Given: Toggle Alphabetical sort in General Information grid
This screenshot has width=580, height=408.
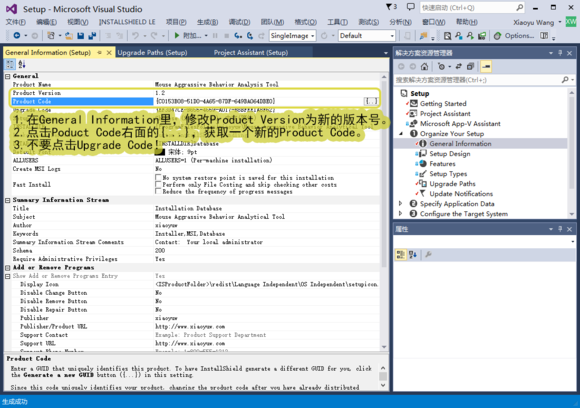Looking at the screenshot, I should pos(22,64).
